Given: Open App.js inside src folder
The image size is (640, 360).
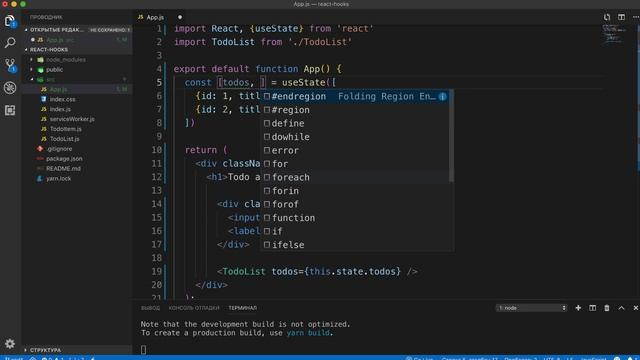Looking at the screenshot, I should (78, 89).
